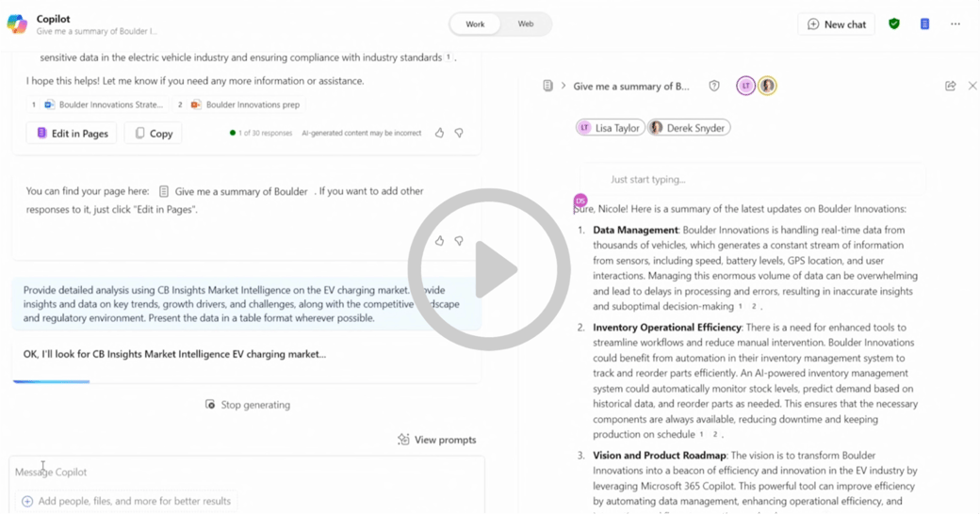
Task: Click the DS collaborator cursor badge
Action: point(580,201)
